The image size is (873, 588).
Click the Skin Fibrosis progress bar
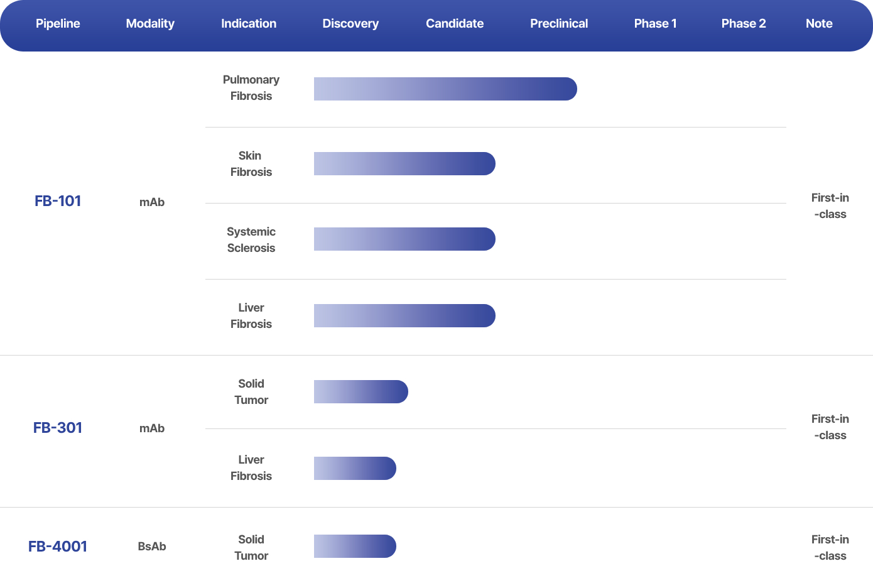tap(404, 164)
